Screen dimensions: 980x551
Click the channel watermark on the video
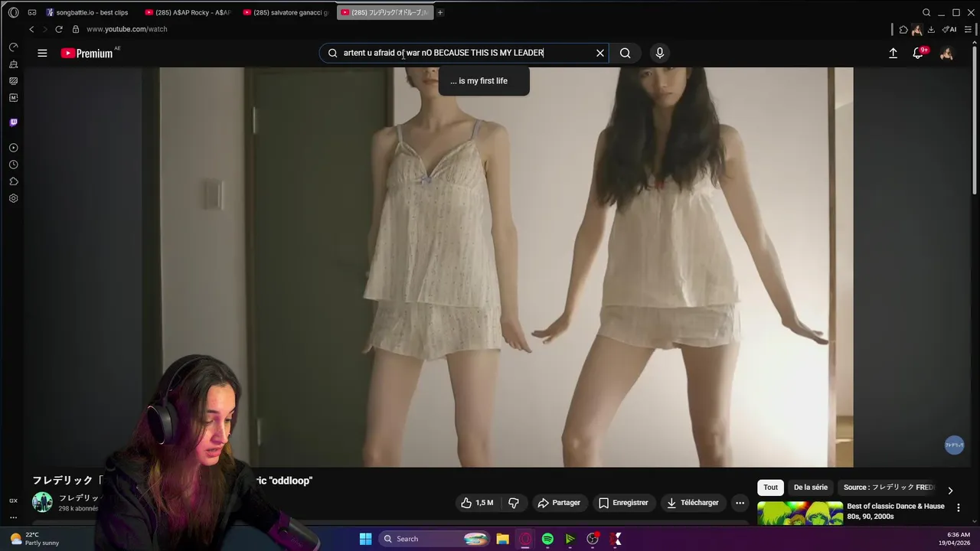click(954, 445)
